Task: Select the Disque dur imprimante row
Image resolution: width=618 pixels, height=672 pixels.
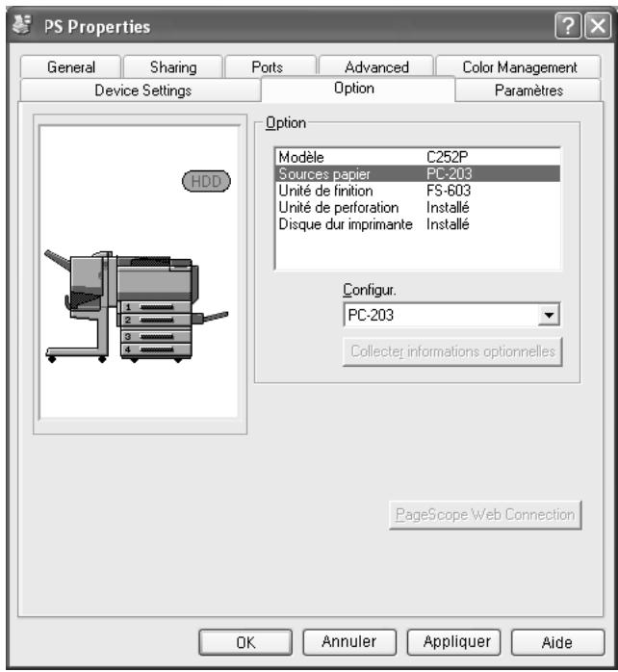Action: 417,224
